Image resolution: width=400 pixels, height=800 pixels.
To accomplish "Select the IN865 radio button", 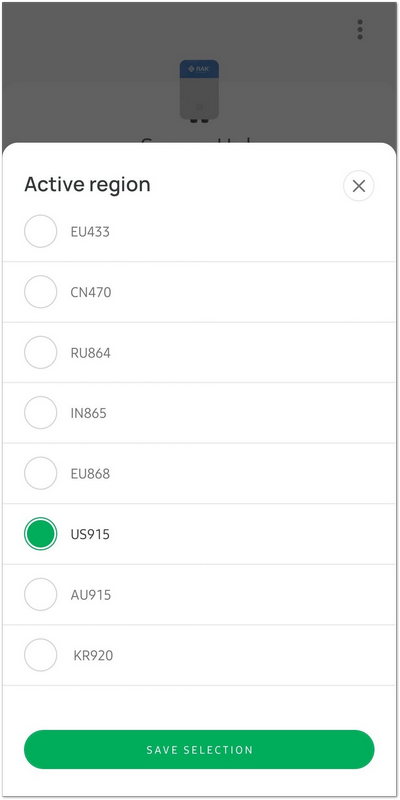I will pos(40,413).
